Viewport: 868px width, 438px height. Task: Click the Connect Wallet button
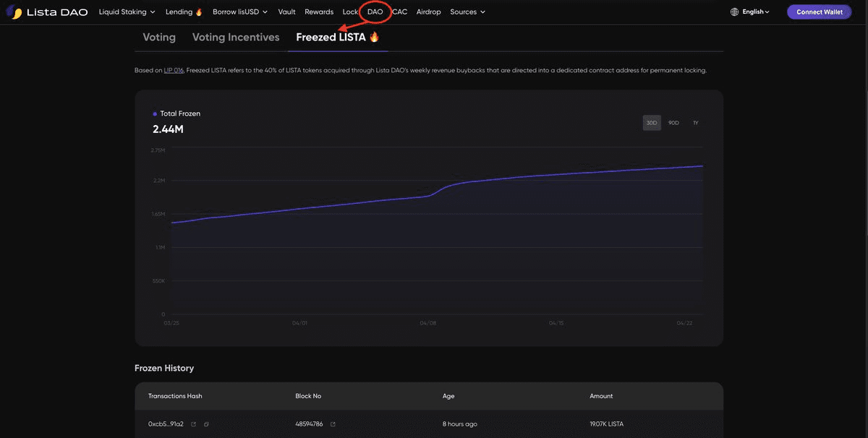click(x=819, y=11)
